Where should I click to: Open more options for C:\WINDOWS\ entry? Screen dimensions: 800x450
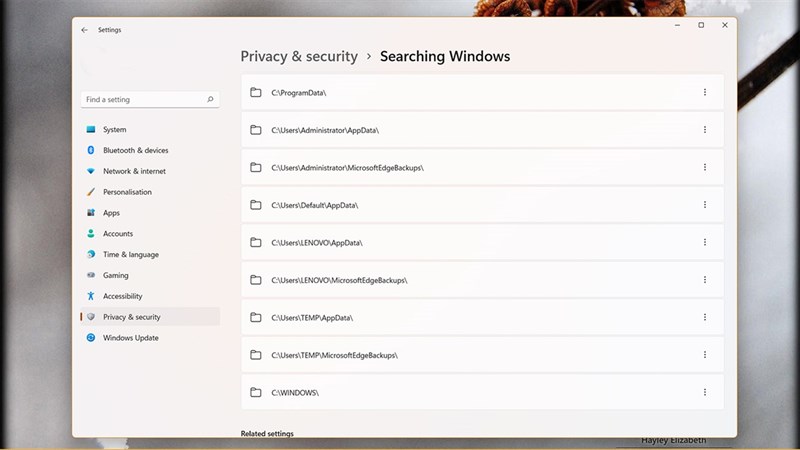click(x=705, y=392)
